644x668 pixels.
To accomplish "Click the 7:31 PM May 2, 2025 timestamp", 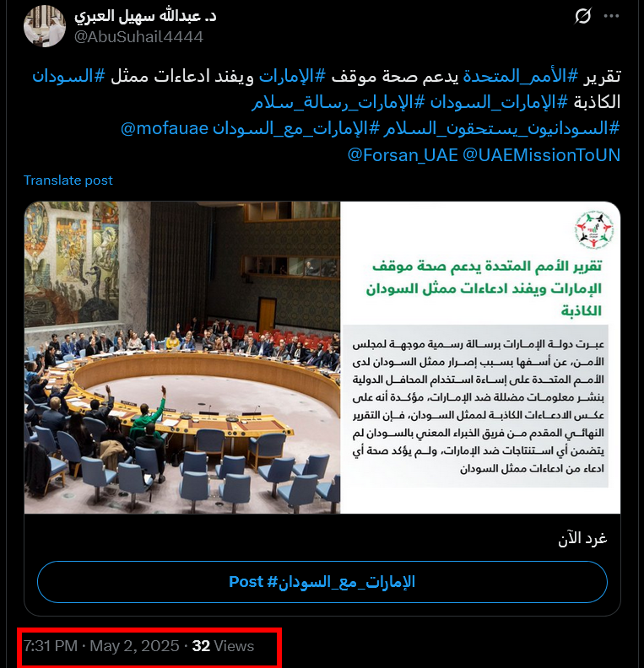I will [101, 646].
